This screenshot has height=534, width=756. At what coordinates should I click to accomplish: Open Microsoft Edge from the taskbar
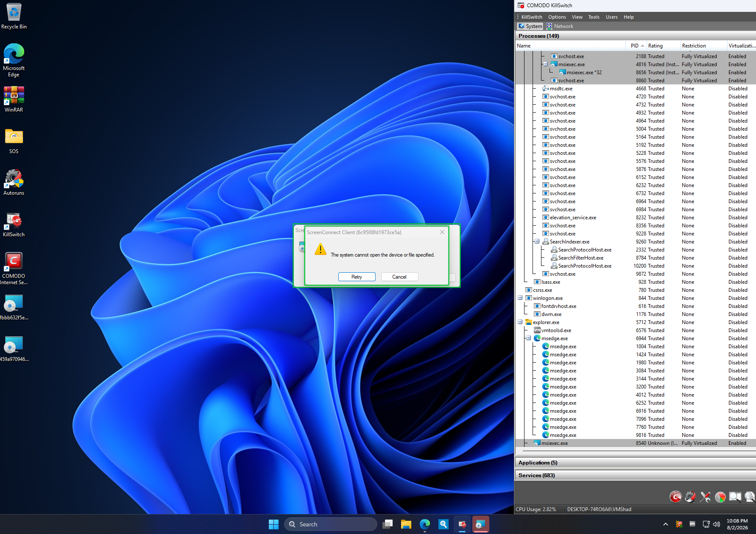coord(425,524)
